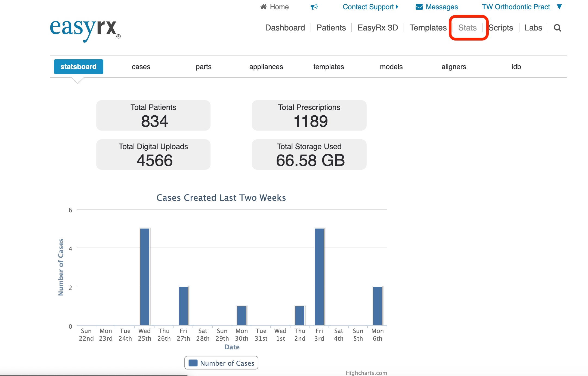Click the Total Storage Used tile
The height and width of the screenshot is (376, 588).
[309, 155]
